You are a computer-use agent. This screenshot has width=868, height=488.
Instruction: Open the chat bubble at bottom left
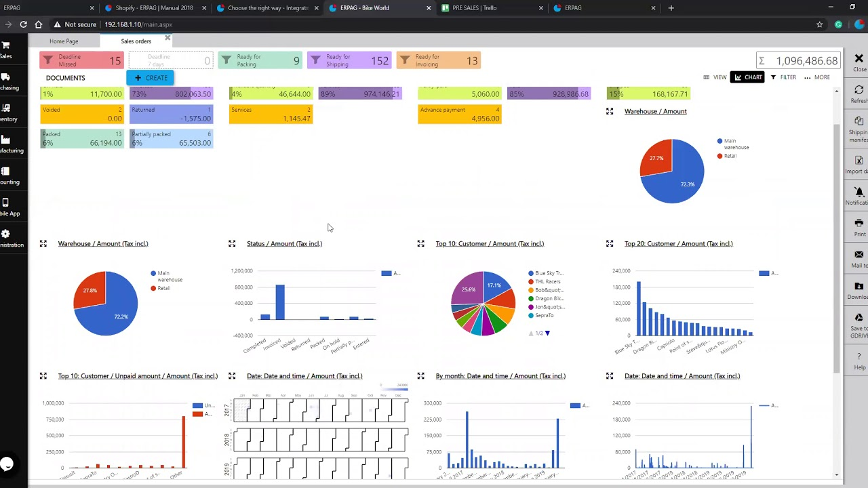click(x=7, y=464)
